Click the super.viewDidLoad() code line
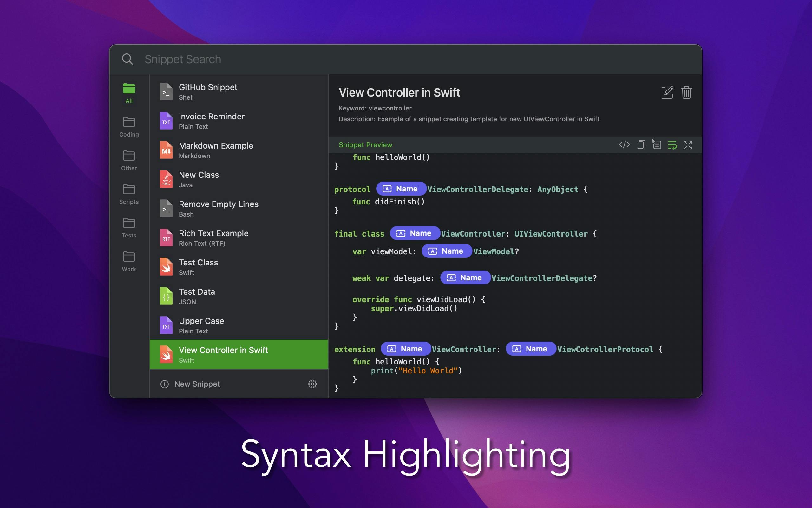 point(414,308)
